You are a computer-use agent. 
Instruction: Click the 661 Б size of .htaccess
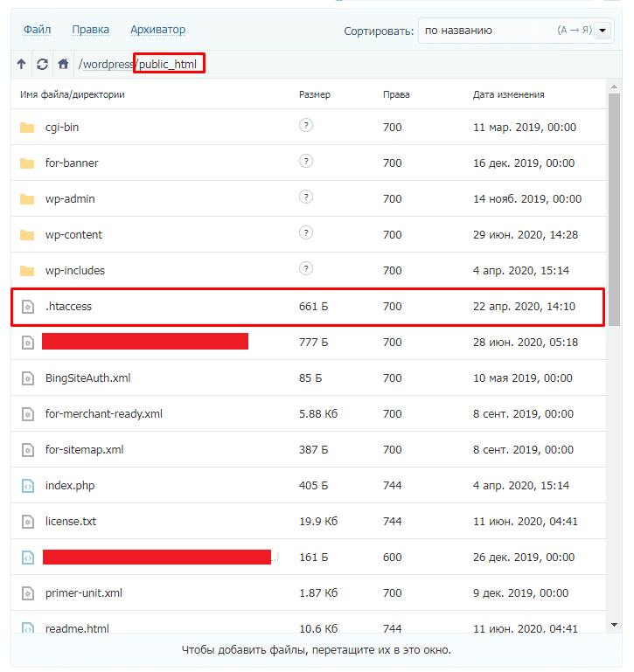tap(314, 307)
